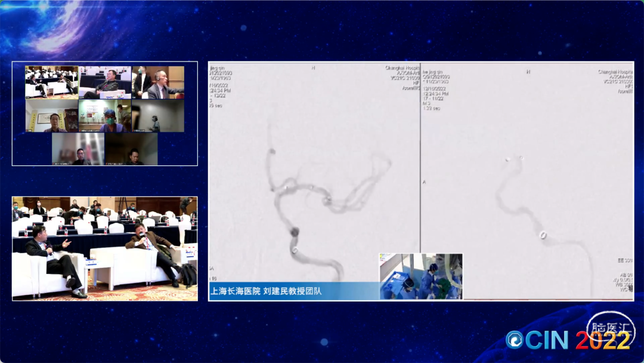Viewport: 644px width, 363px height.
Task: Select the blurred-background participant feed
Action: tap(78, 149)
